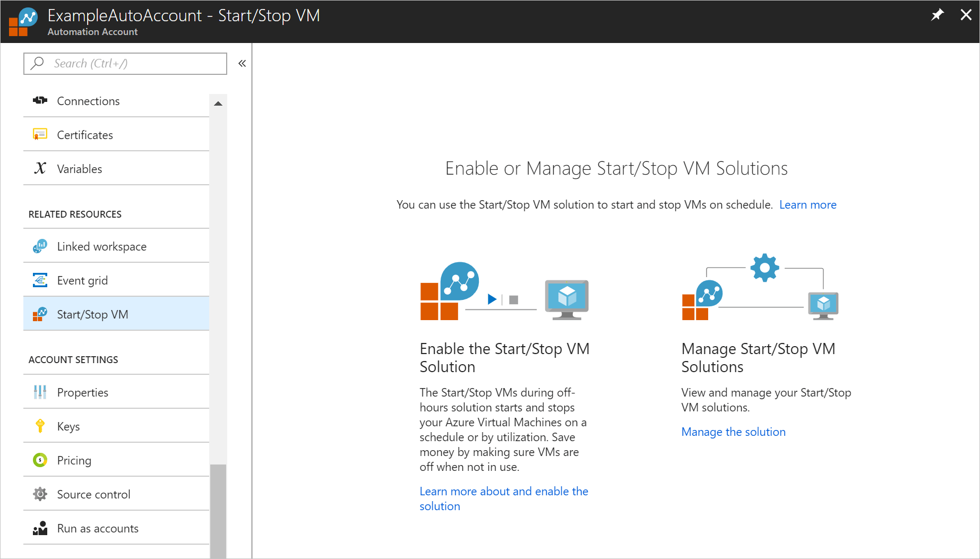980x559 pixels.
Task: Click the RELATED RESOURCES section label
Action: tap(75, 214)
